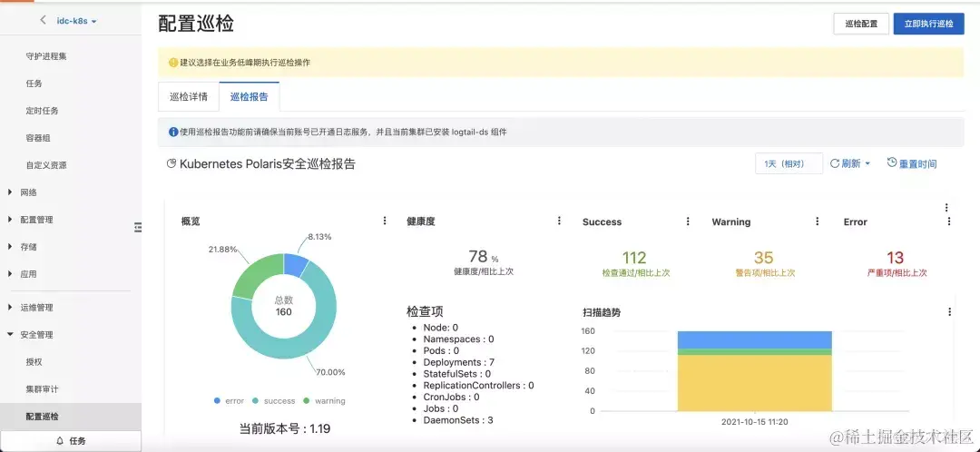Click the 'Node: 0' list item
Image resolution: width=980 pixels, height=452 pixels.
pyautogui.click(x=441, y=328)
